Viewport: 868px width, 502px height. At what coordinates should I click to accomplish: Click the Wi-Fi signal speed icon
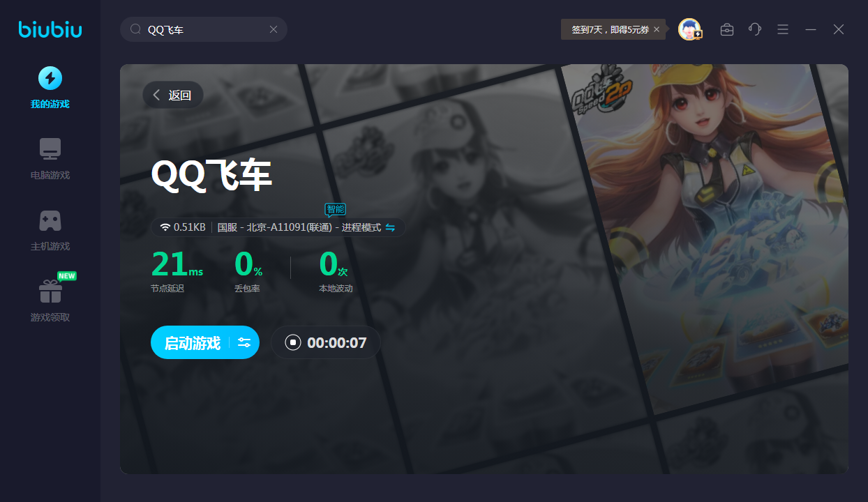pos(165,227)
